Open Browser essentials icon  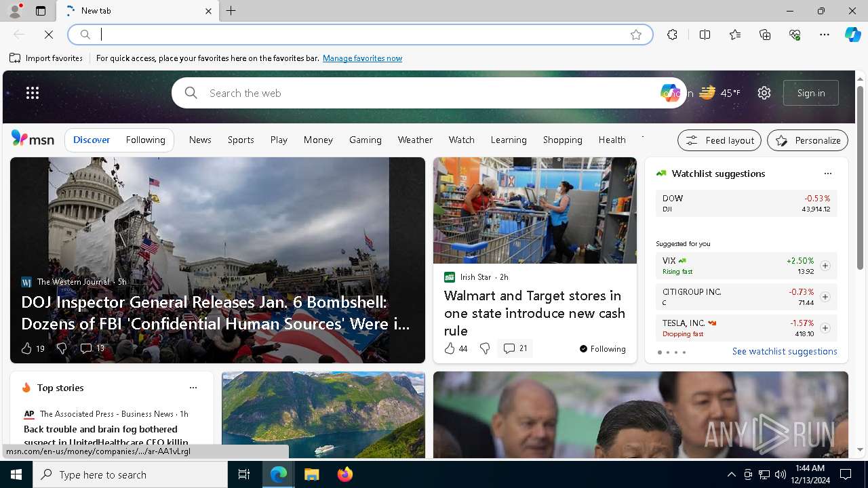pos(795,35)
